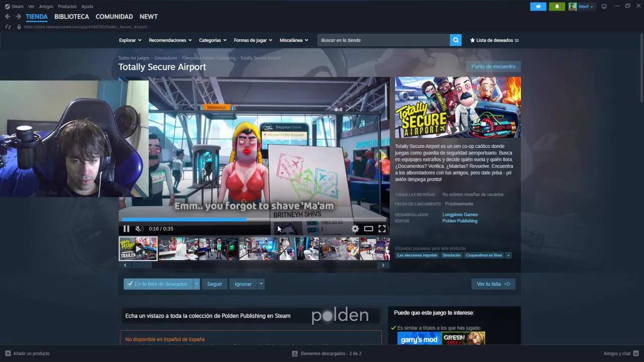Screen dimensions: 644x362
Task: Open Lista de deseados
Action: 494,40
